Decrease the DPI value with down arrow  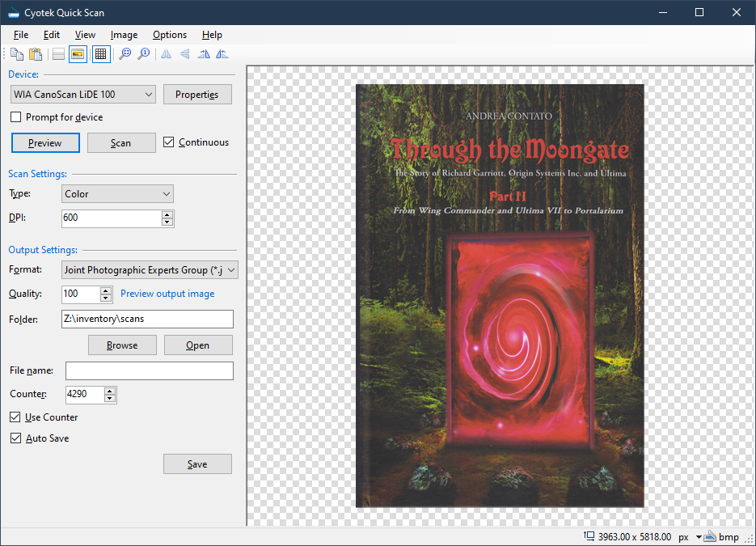[x=167, y=222]
